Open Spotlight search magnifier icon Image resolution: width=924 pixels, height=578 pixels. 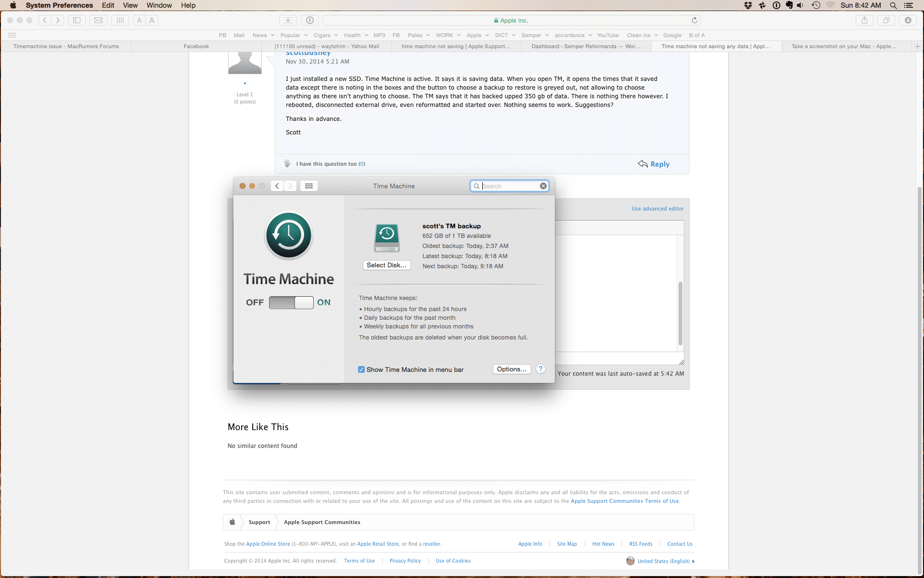893,5
